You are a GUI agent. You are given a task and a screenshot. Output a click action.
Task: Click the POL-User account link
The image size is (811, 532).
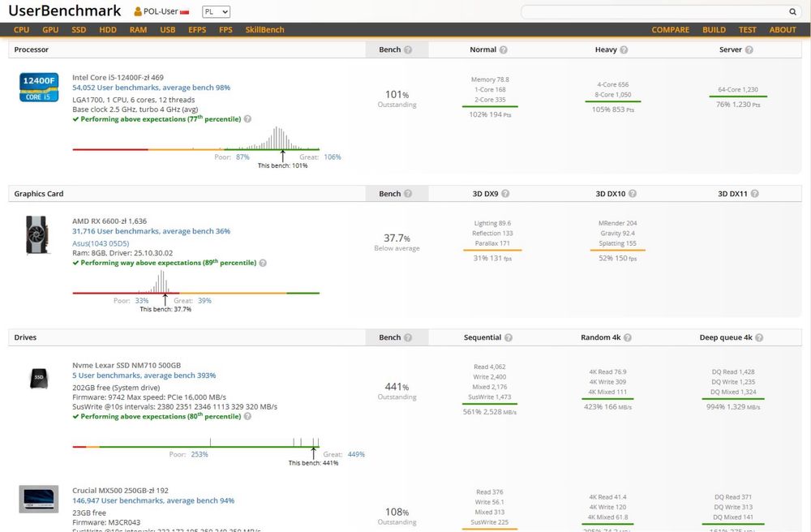161,11
